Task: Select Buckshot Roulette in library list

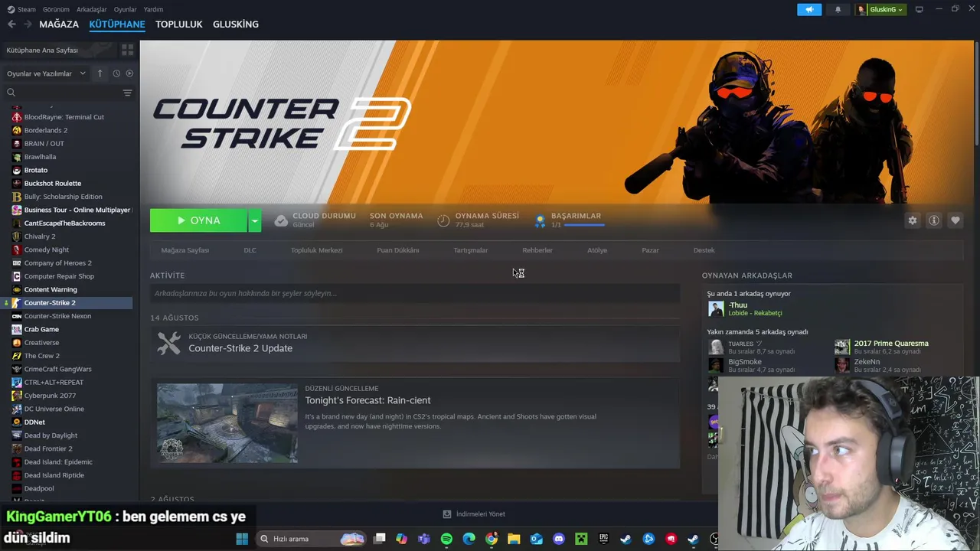Action: [x=52, y=184]
